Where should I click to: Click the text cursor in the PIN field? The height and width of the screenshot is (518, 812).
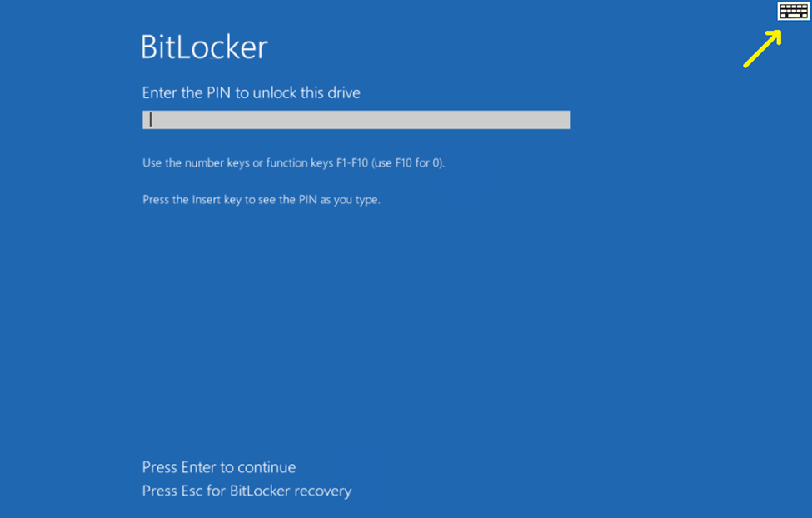pyautogui.click(x=150, y=119)
